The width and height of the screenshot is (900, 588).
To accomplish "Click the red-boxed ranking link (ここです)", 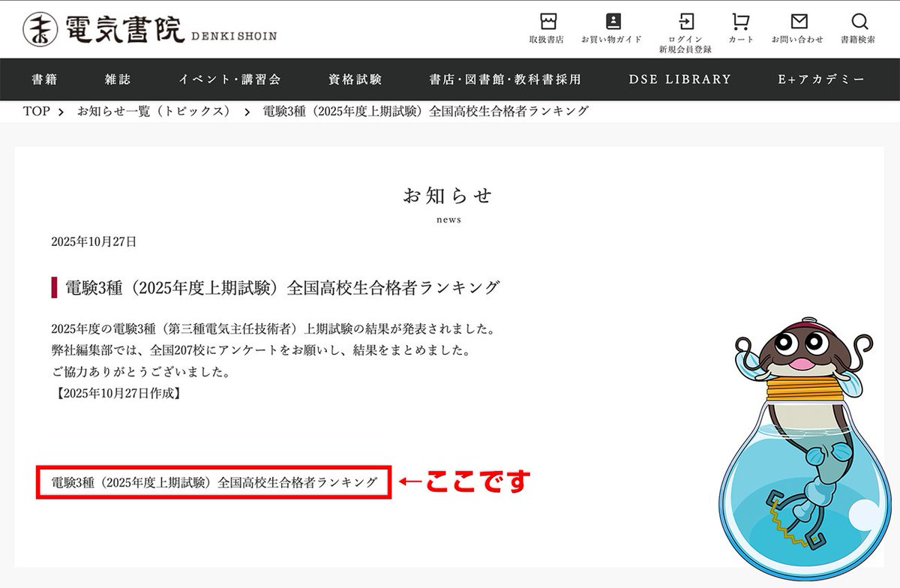I will coord(212,483).
